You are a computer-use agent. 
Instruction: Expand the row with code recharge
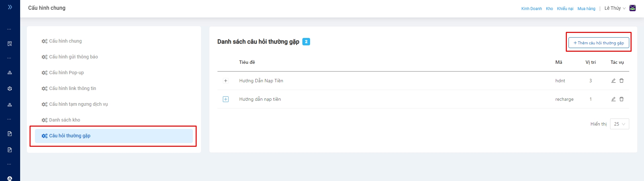pyautogui.click(x=226, y=99)
